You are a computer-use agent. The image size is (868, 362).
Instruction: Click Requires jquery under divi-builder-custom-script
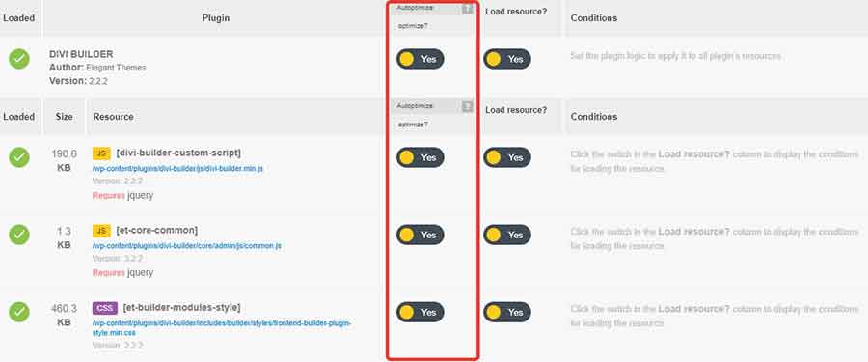tap(122, 195)
